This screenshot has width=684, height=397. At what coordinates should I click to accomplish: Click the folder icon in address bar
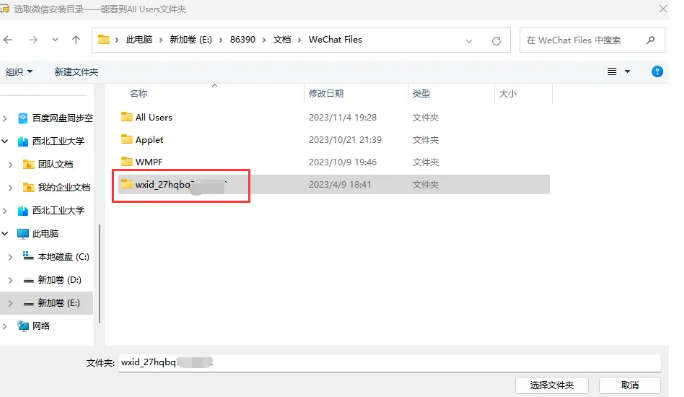[103, 40]
